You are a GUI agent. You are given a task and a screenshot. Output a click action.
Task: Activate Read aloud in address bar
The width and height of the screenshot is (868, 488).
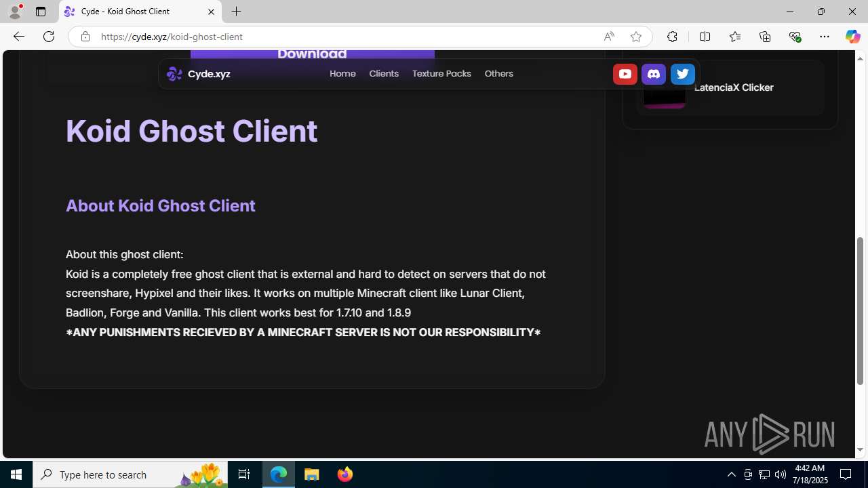[609, 37]
